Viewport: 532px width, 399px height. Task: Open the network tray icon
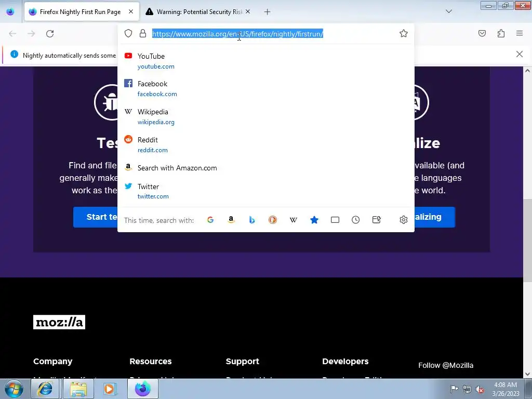point(467,389)
